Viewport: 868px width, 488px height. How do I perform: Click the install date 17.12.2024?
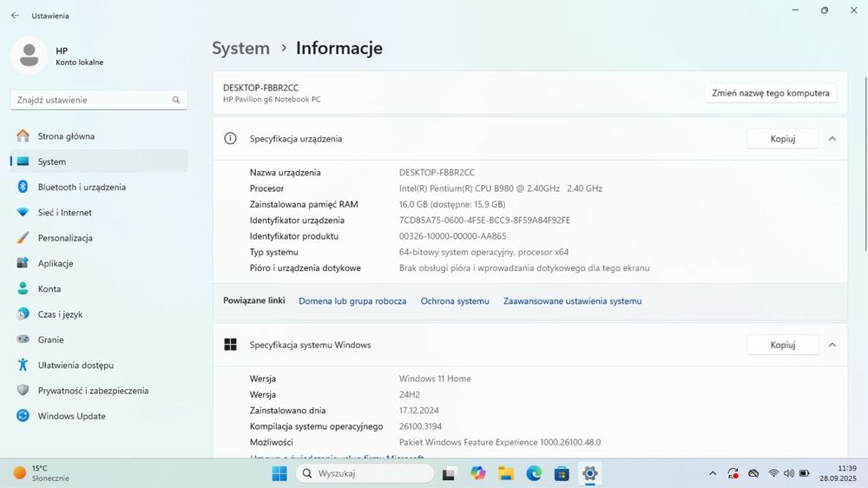[x=419, y=411]
